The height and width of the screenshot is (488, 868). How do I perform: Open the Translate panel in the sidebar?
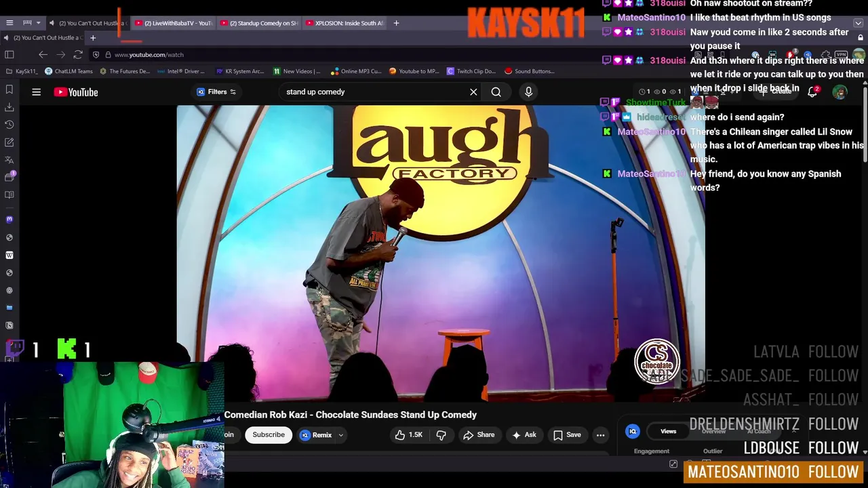[9, 160]
